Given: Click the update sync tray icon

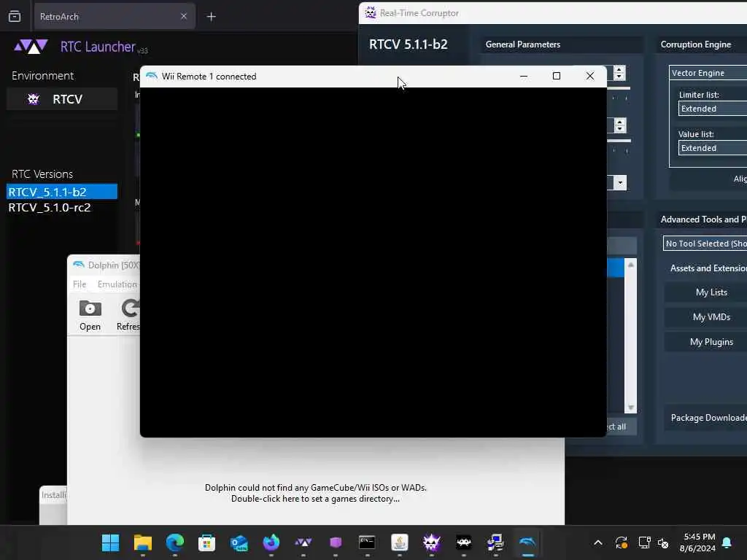Looking at the screenshot, I should pyautogui.click(x=622, y=542).
